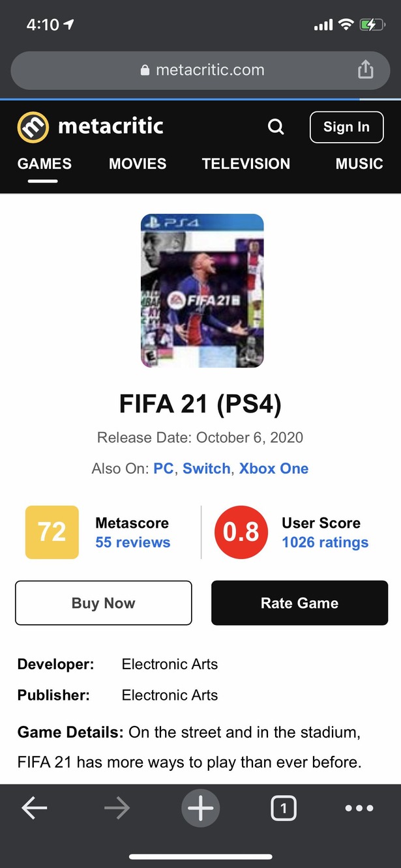
Task: Tap the forward arrow in bottom toolbar
Action: (x=117, y=809)
